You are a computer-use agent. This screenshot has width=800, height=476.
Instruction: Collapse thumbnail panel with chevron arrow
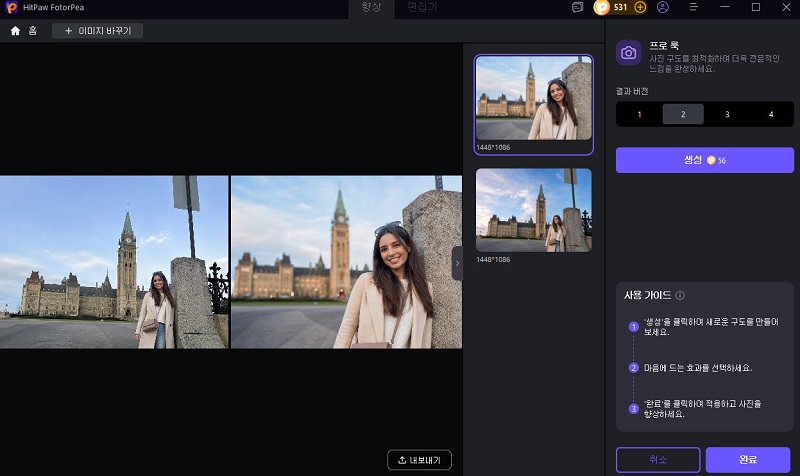457,263
